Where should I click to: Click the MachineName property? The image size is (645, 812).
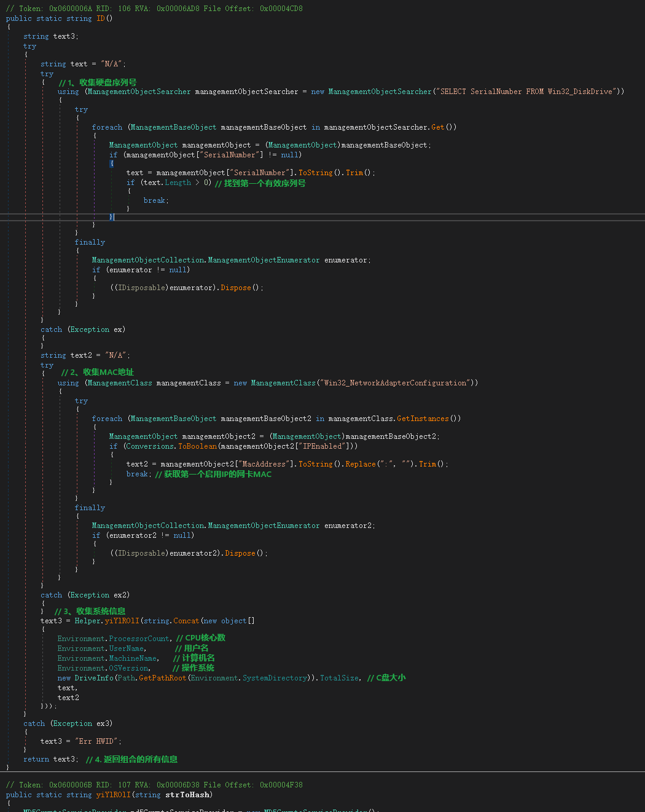click(x=133, y=658)
